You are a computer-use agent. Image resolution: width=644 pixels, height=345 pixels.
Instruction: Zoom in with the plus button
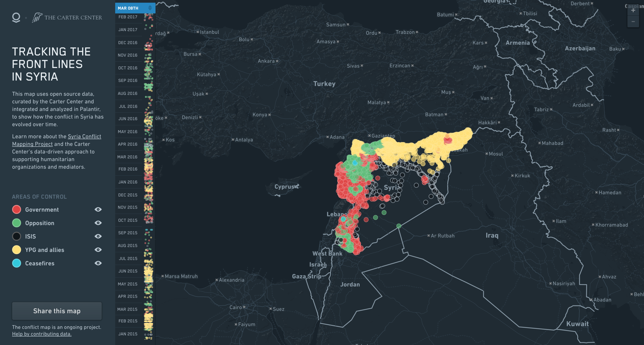633,11
